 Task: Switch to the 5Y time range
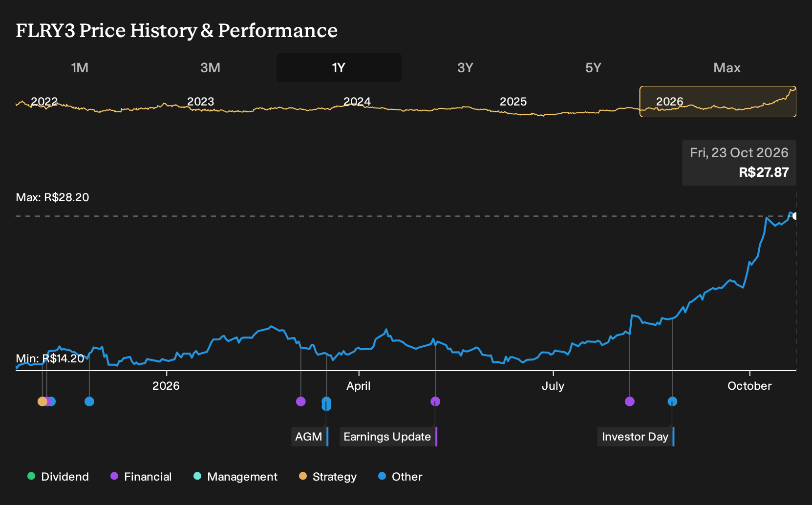[x=593, y=67]
